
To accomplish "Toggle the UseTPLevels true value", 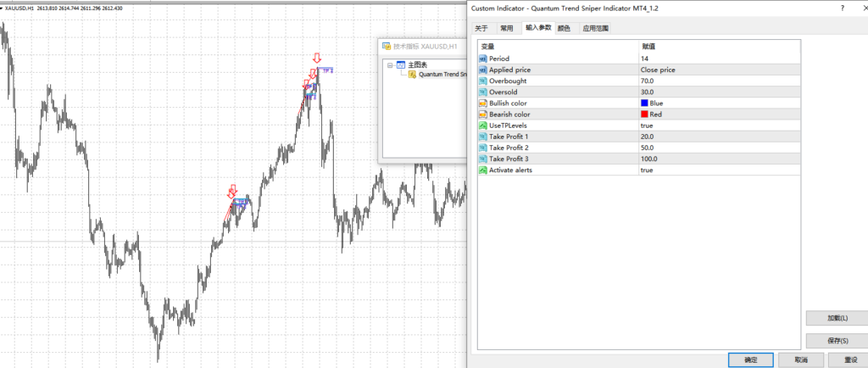I will [651, 125].
